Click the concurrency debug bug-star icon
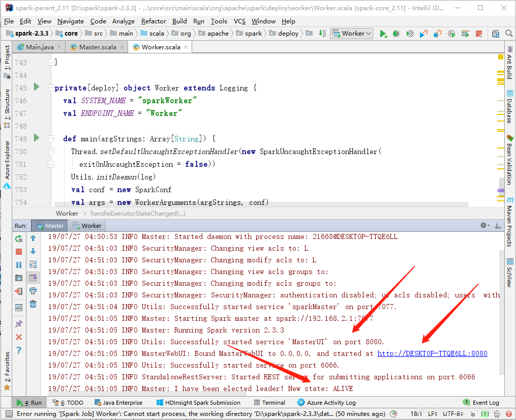 (x=438, y=34)
